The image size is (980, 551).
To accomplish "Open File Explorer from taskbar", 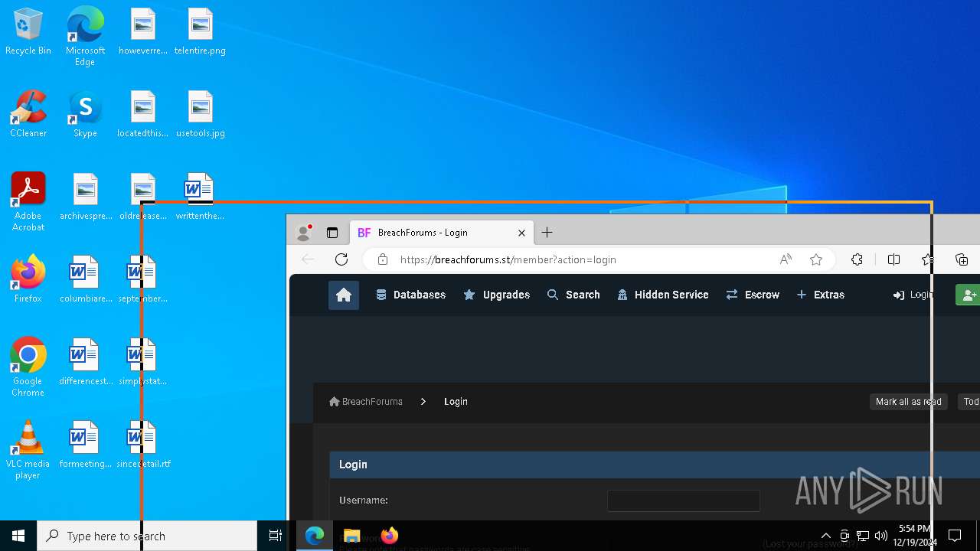I will click(x=351, y=536).
